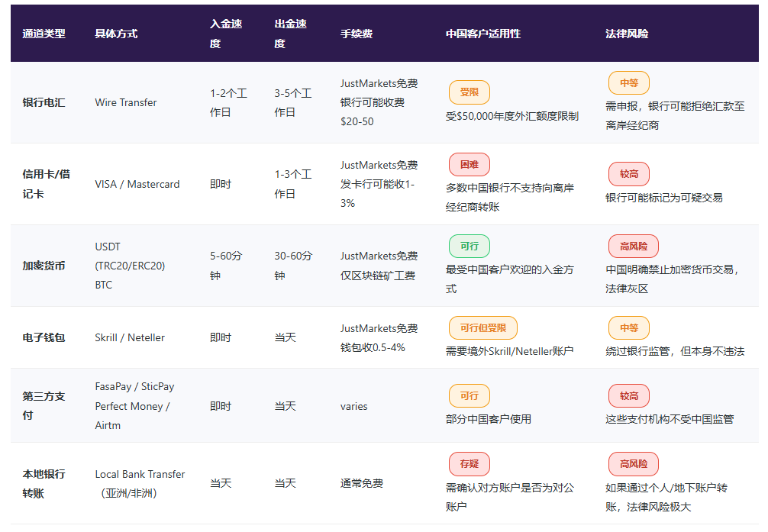Click the 1-3个工作日 withdrawal speed cell
The height and width of the screenshot is (532, 768).
pyautogui.click(x=293, y=184)
